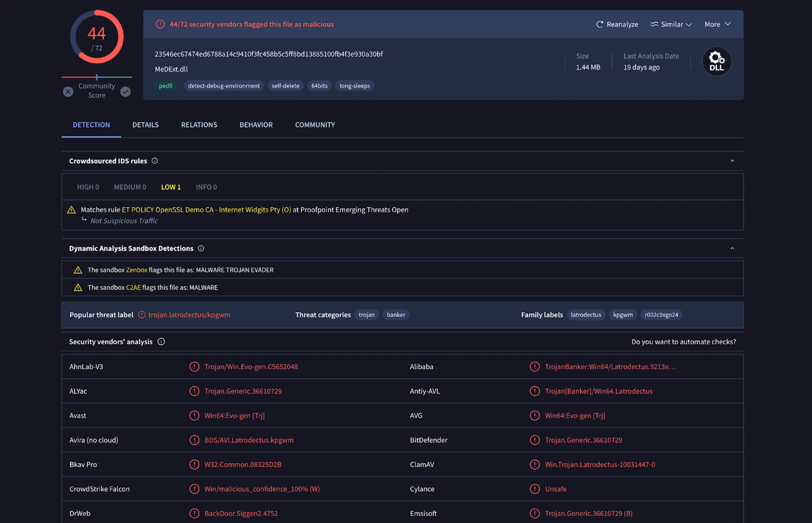Click the pedll tag on the file entry
812x523 pixels.
(165, 85)
